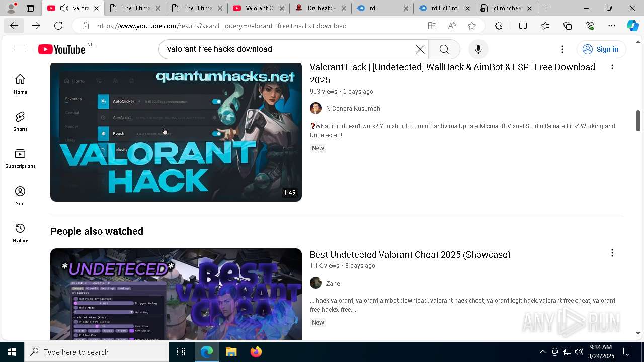644x362 pixels.
Task: Switch to the first The Ultima tab
Action: tap(135, 8)
